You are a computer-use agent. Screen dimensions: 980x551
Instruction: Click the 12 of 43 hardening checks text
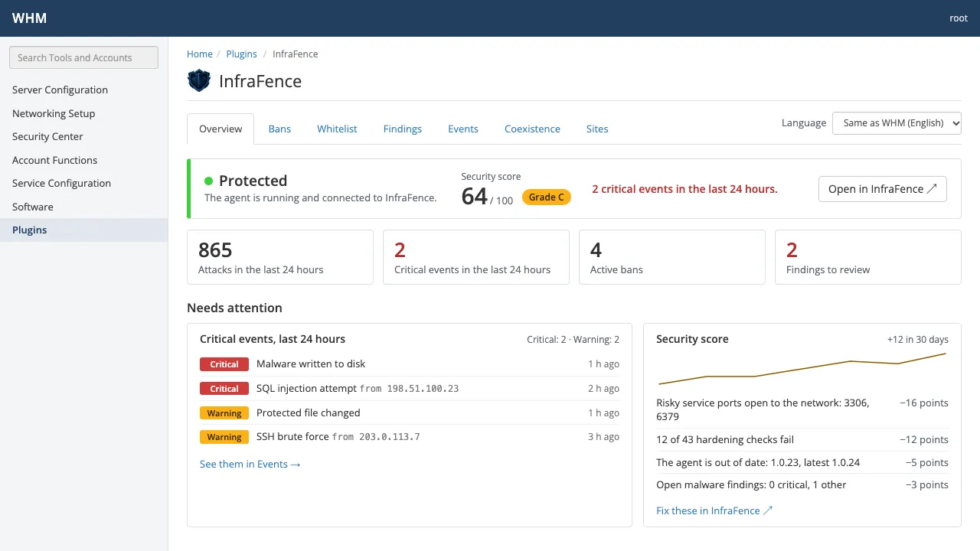tap(725, 440)
